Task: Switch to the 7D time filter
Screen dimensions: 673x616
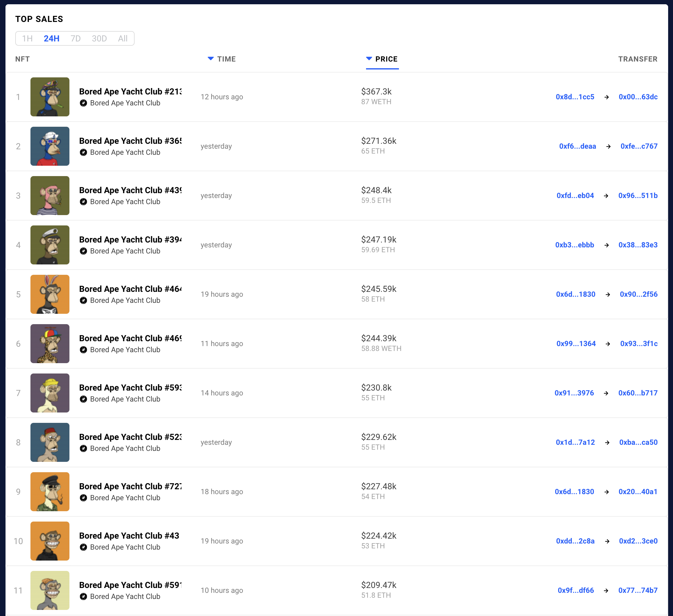Action: point(76,38)
